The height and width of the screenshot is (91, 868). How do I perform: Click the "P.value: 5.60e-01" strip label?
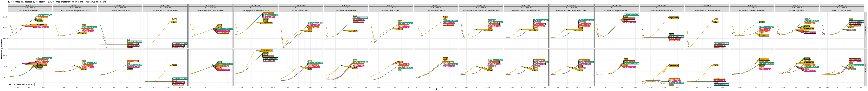(617, 8)
